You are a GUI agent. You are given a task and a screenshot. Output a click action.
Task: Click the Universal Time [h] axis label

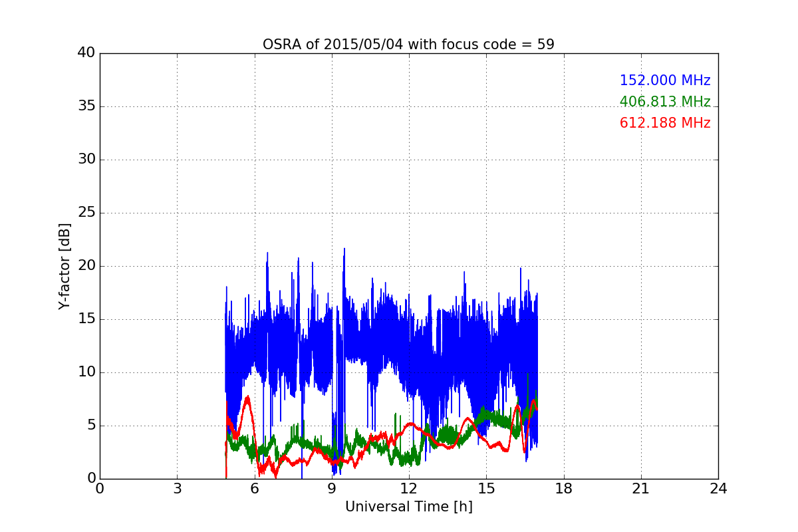pos(408,507)
